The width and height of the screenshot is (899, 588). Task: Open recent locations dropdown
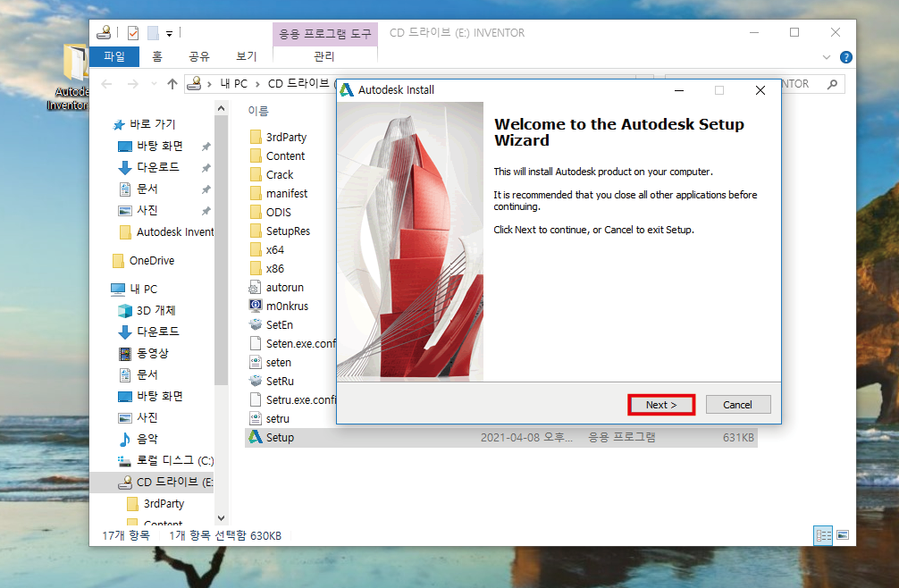pos(154,84)
